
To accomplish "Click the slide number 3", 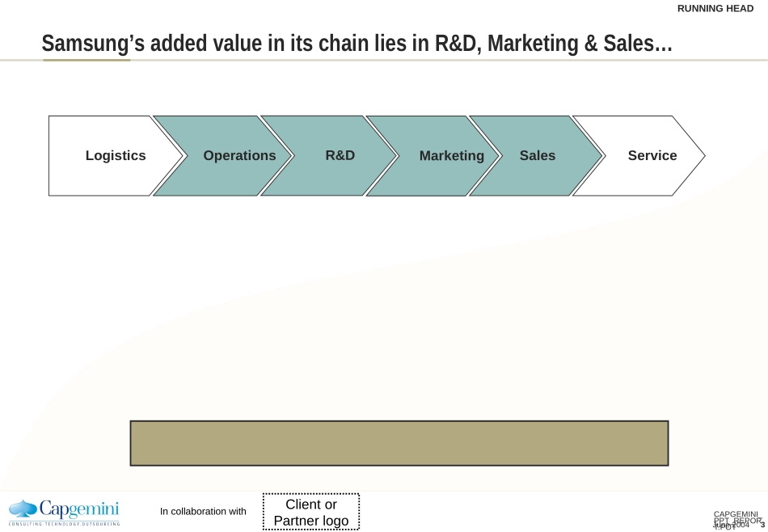I will click(x=762, y=525).
